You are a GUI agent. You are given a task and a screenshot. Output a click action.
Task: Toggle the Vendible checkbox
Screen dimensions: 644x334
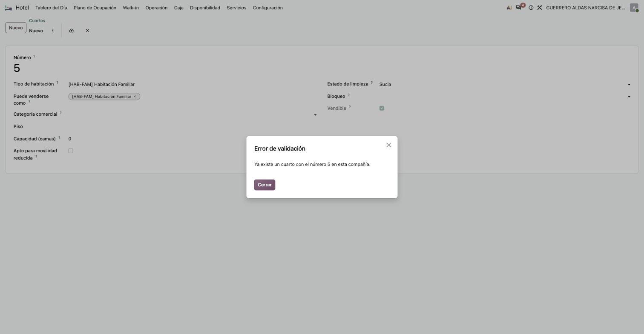[x=382, y=108]
